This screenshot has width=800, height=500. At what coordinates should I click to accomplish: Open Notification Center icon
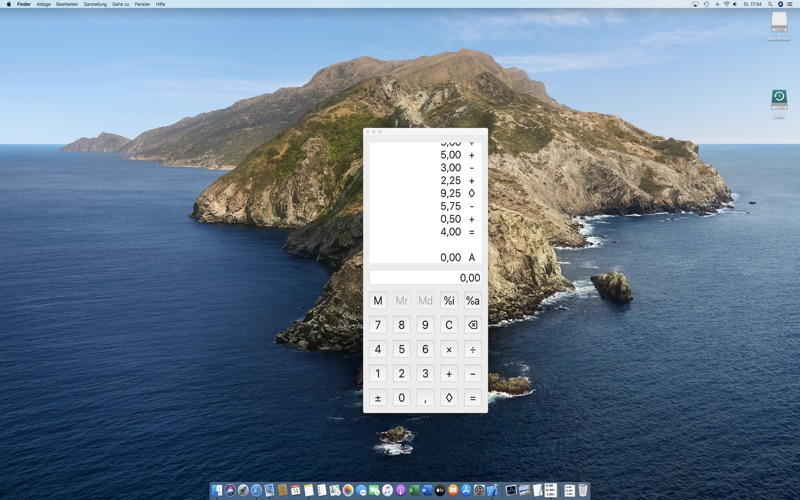click(789, 4)
